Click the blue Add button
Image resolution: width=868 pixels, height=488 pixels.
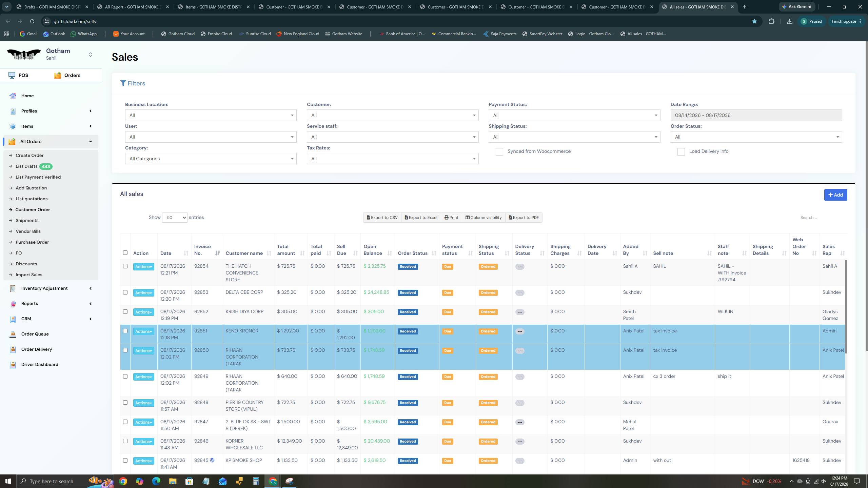835,195
